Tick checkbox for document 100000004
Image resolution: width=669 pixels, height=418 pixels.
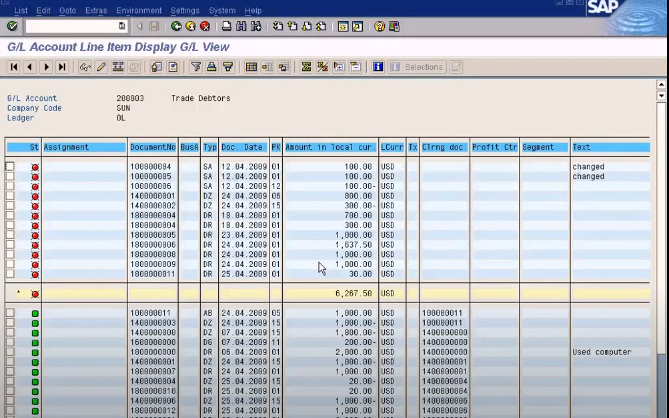pyautogui.click(x=10, y=166)
